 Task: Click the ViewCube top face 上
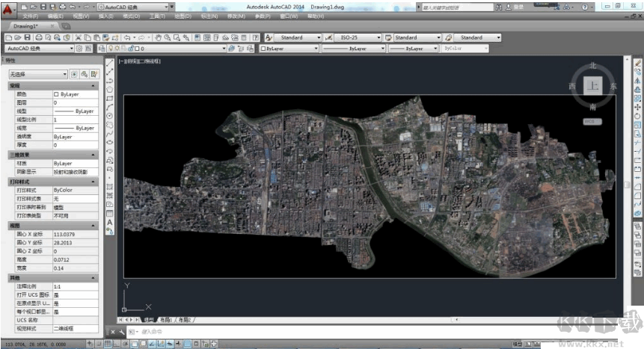point(592,86)
